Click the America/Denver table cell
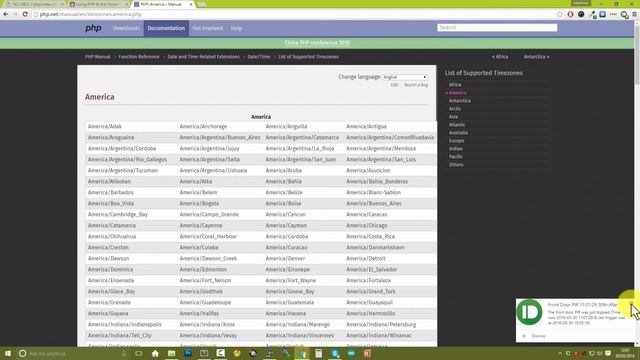640x360 pixels. 285,258
